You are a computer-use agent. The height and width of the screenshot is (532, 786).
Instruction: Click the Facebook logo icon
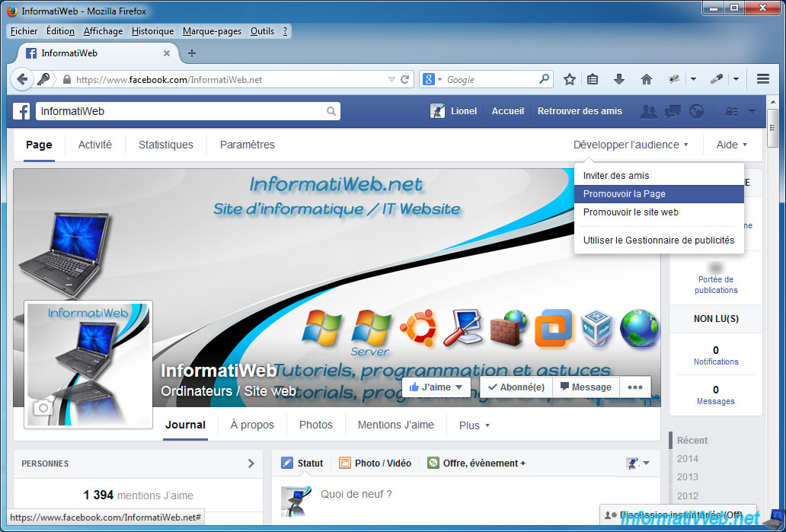click(x=21, y=111)
